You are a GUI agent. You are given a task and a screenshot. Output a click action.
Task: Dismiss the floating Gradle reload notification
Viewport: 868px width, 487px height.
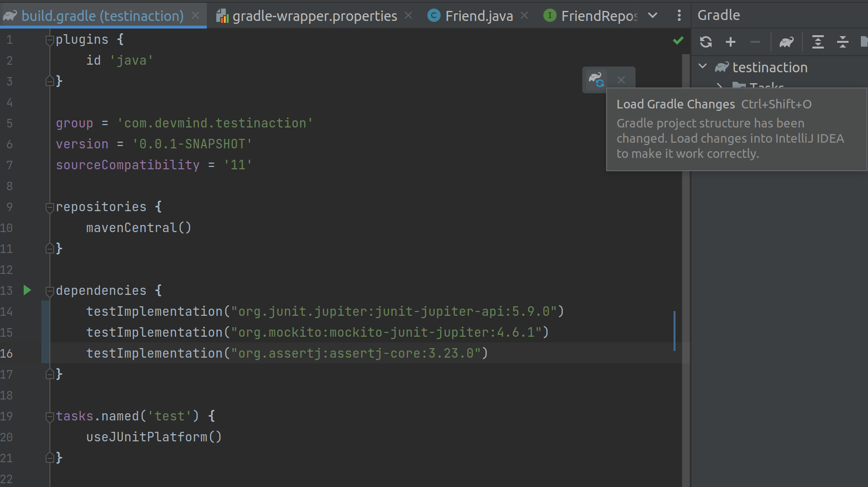pos(621,80)
